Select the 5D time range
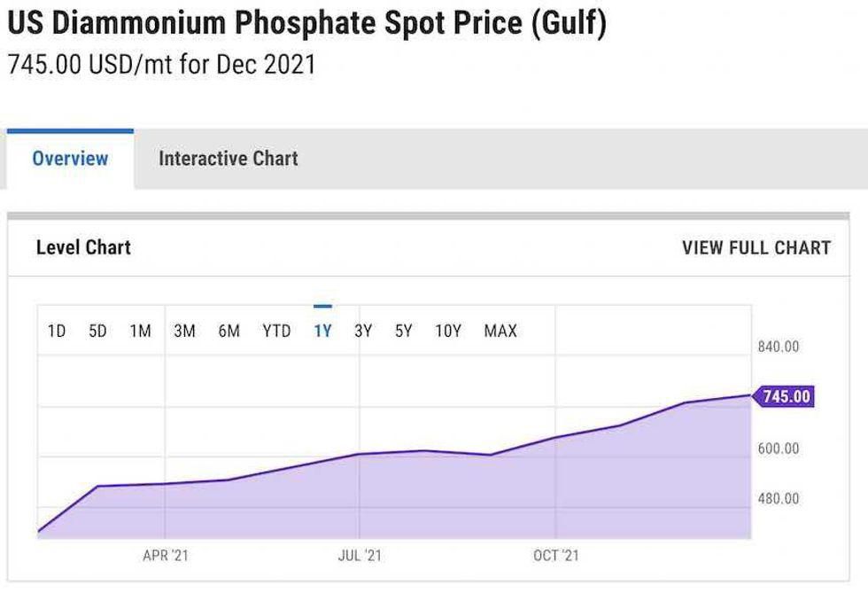 pos(97,332)
